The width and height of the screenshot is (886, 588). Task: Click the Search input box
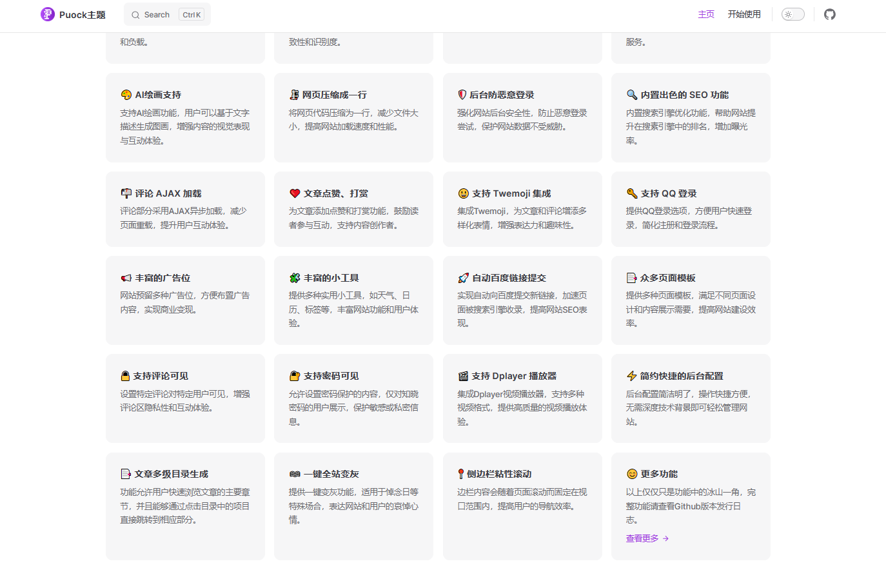point(158,14)
